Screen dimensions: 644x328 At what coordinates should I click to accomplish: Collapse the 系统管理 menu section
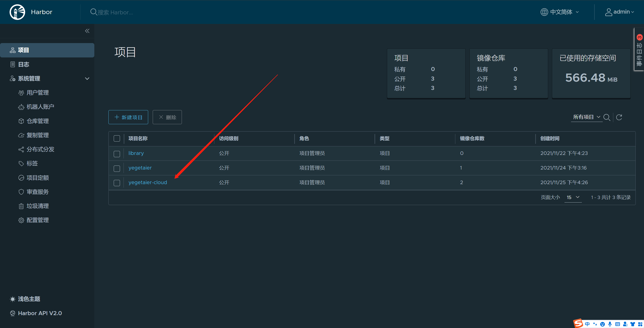point(87,79)
